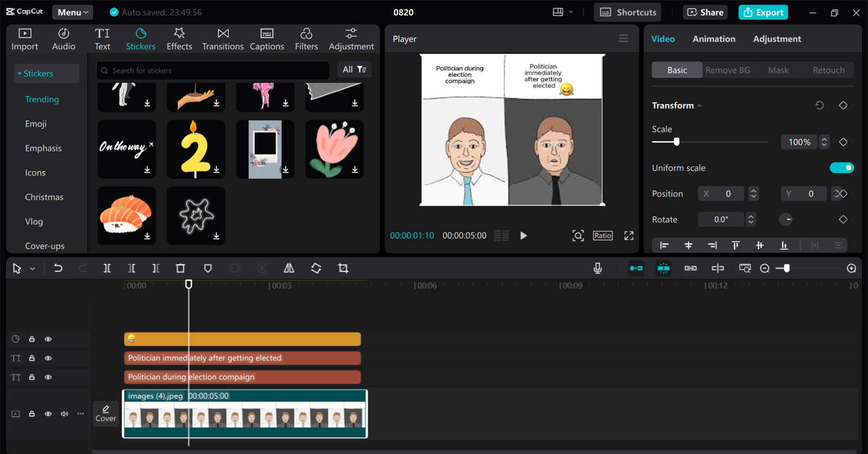This screenshot has width=868, height=454.
Task: Split the clip at playhead
Action: pyautogui.click(x=107, y=268)
